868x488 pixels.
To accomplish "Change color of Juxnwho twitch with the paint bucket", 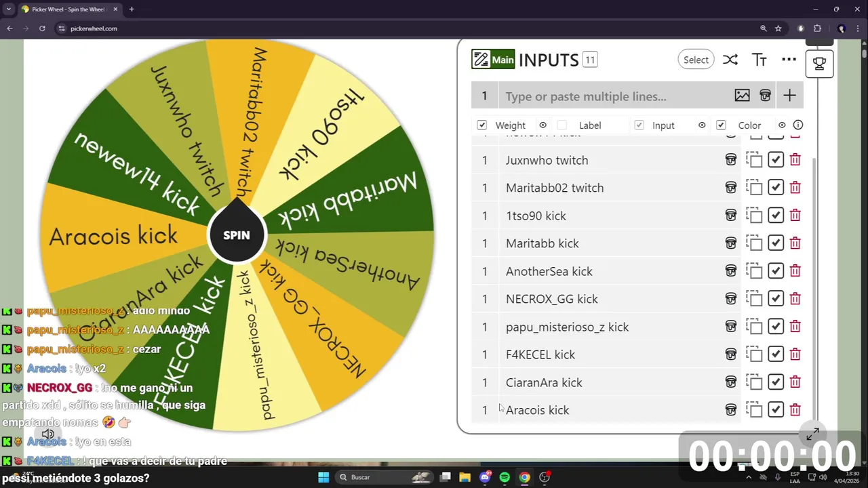I will (x=730, y=160).
